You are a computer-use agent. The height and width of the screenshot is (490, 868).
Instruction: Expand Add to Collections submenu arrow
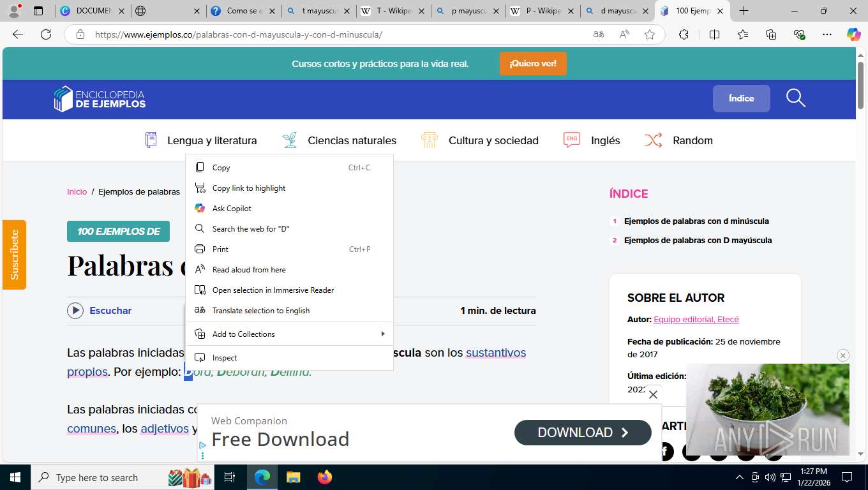tap(383, 334)
